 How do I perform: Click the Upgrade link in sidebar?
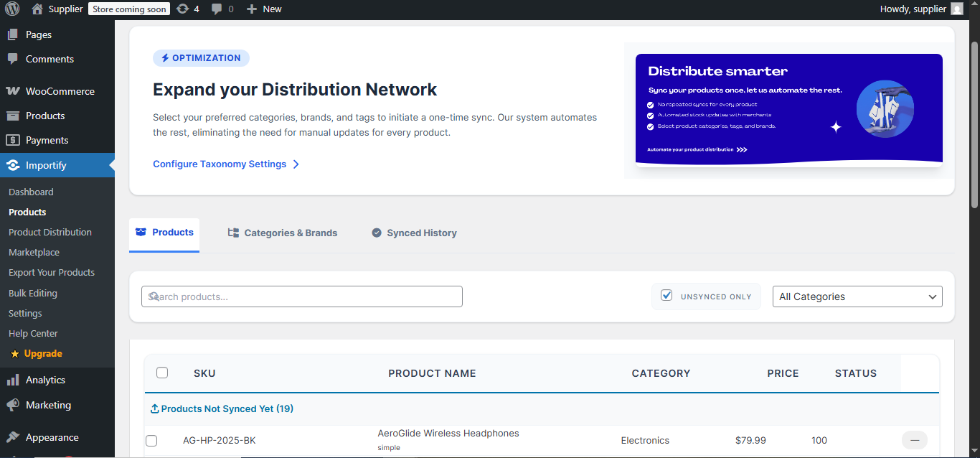[x=43, y=353]
